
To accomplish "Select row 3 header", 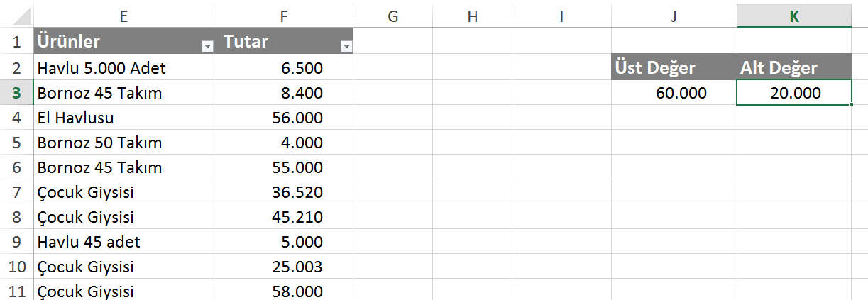I will tap(16, 93).
